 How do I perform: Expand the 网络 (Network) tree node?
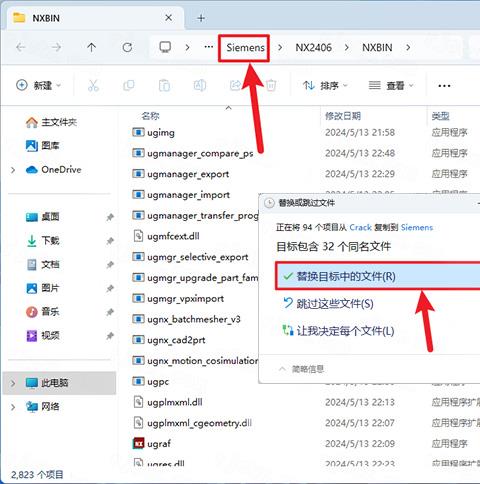click(x=13, y=407)
